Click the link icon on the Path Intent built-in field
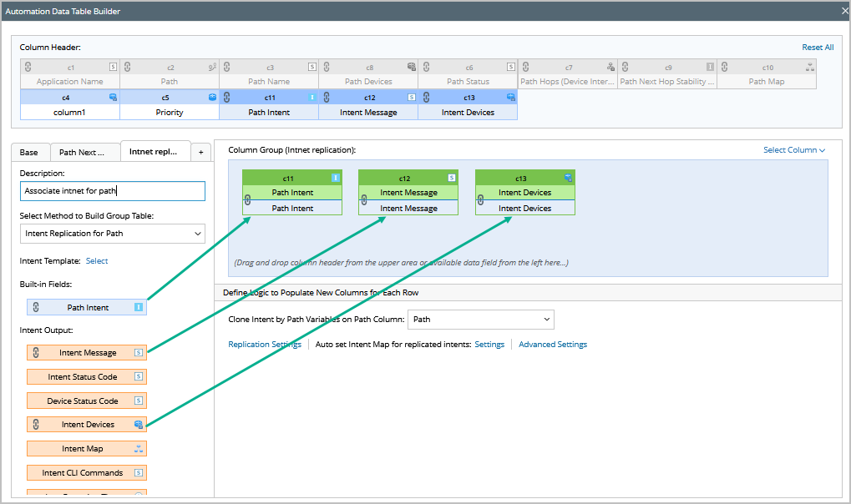 36,307
